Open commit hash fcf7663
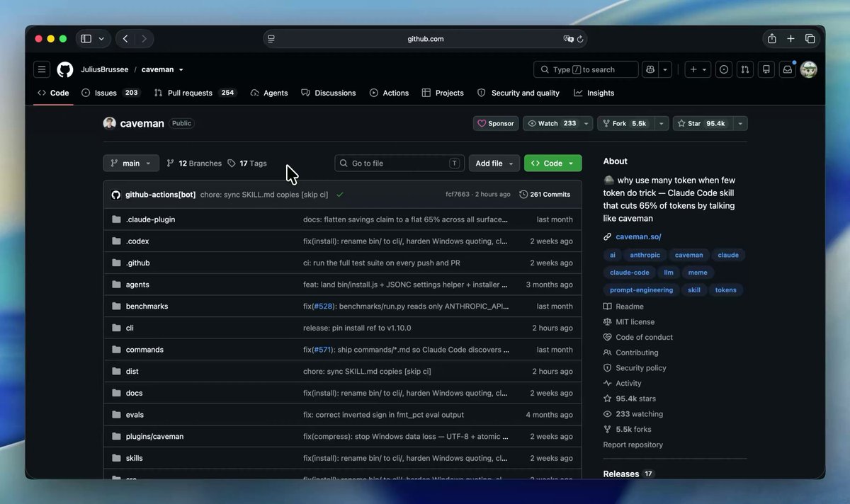Viewport: 850px width, 504px height. click(458, 194)
